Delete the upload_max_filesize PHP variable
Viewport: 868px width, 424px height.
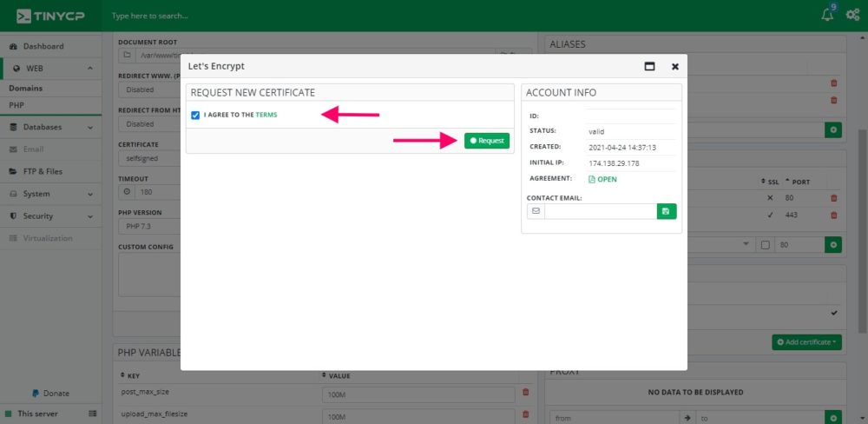pos(525,414)
